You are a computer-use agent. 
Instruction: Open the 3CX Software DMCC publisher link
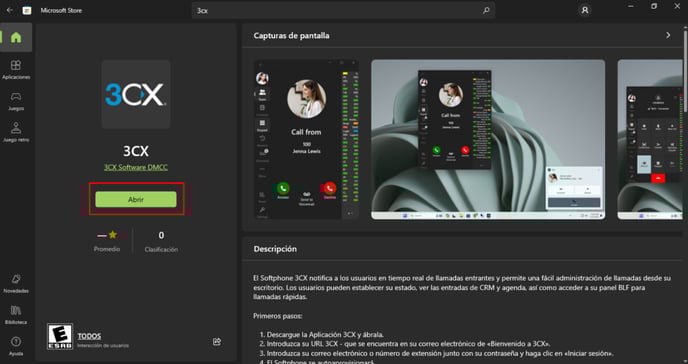136,167
